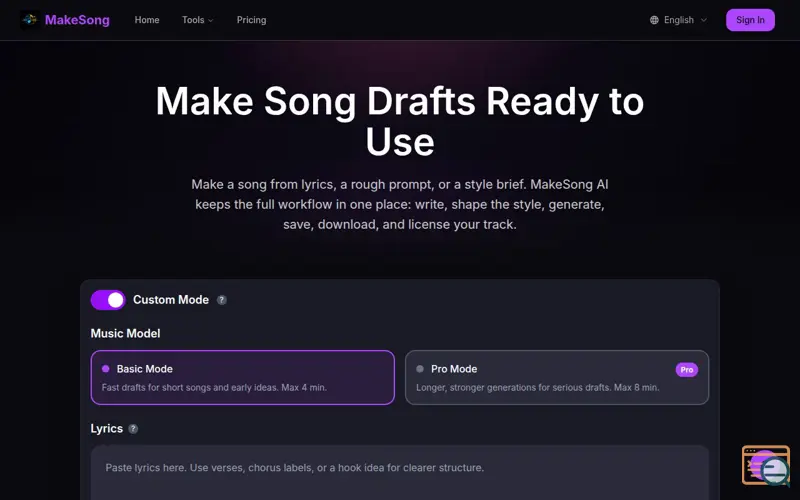Toggle the Custom Mode switch off
Image resolution: width=800 pixels, height=500 pixels.
pos(108,300)
